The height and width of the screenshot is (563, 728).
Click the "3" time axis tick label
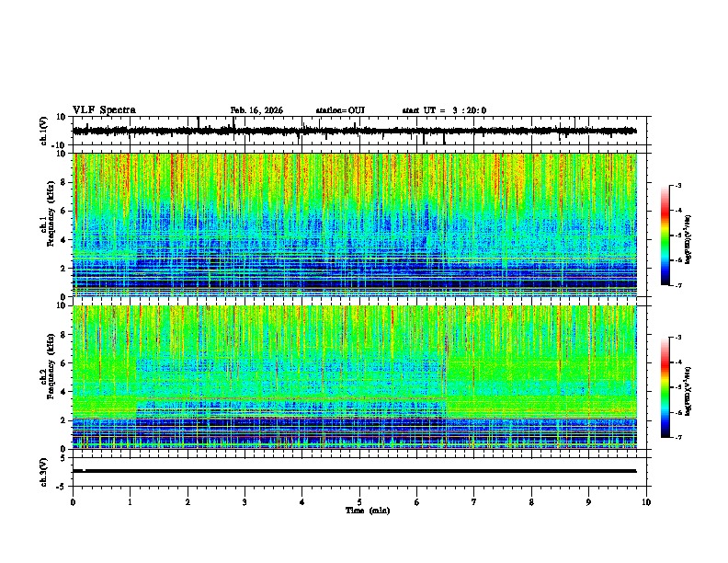245,502
